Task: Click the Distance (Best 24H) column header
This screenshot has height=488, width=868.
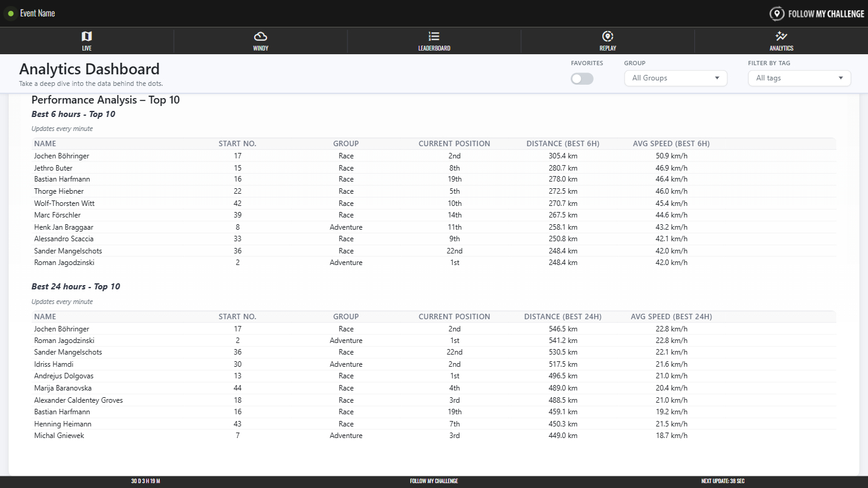Action: [x=563, y=317]
